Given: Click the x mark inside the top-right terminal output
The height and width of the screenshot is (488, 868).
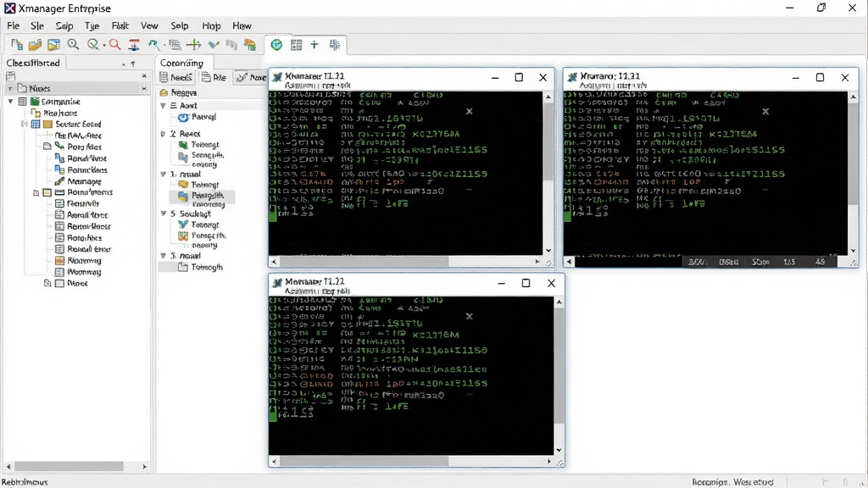Looking at the screenshot, I should [x=765, y=111].
